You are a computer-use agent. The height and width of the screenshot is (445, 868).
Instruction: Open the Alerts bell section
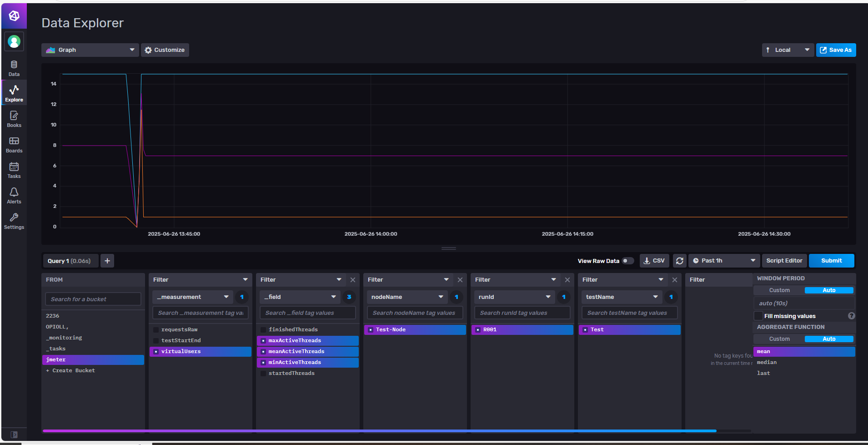coord(14,196)
